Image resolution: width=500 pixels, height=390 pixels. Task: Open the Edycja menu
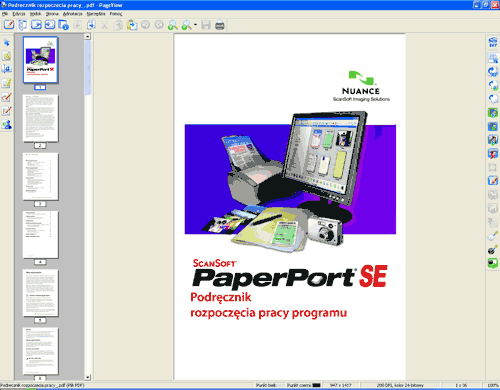pyautogui.click(x=19, y=14)
